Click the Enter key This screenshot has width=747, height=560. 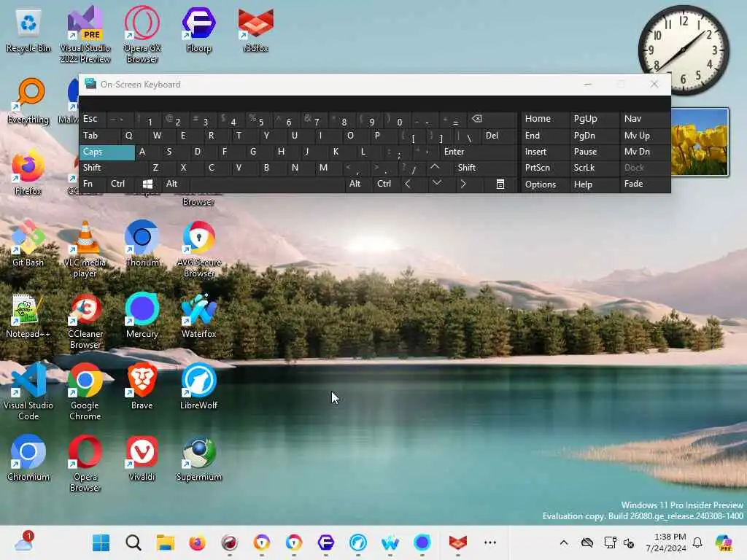pyautogui.click(x=478, y=152)
